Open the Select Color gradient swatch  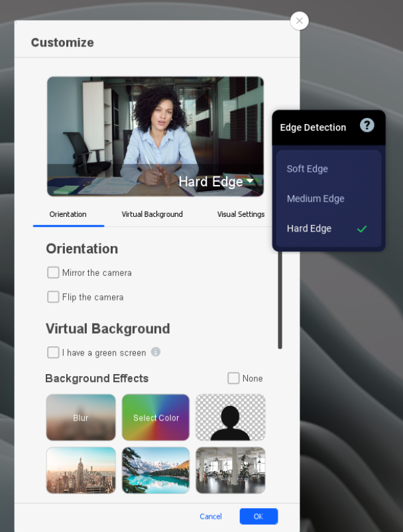(x=156, y=417)
